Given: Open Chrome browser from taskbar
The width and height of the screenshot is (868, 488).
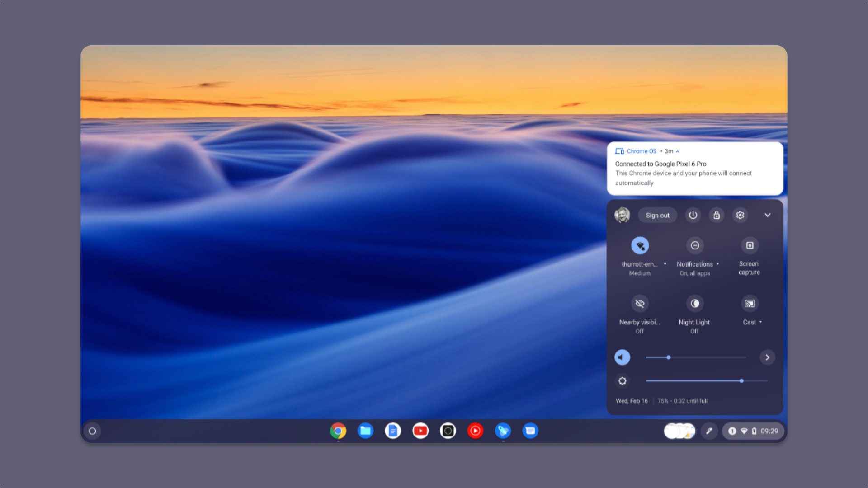Looking at the screenshot, I should coord(338,431).
